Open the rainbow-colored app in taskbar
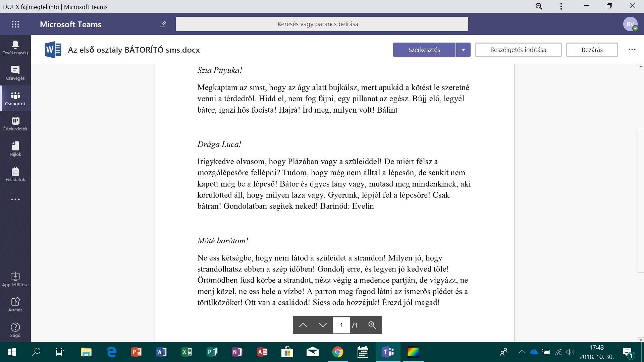 click(413, 352)
